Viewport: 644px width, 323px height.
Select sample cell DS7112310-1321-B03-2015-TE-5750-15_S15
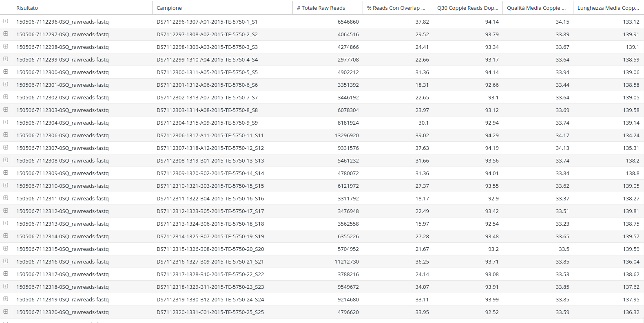click(x=210, y=186)
